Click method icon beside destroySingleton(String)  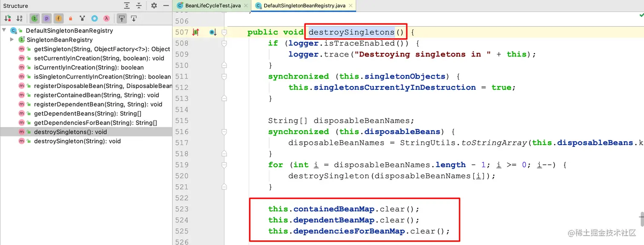click(x=21, y=141)
